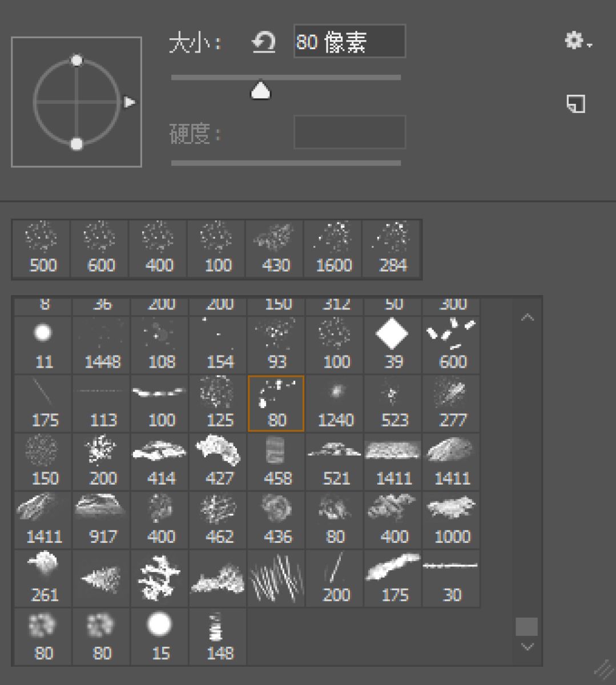The width and height of the screenshot is (616, 685).
Task: Select the round soft 15 brush
Action: point(160,636)
